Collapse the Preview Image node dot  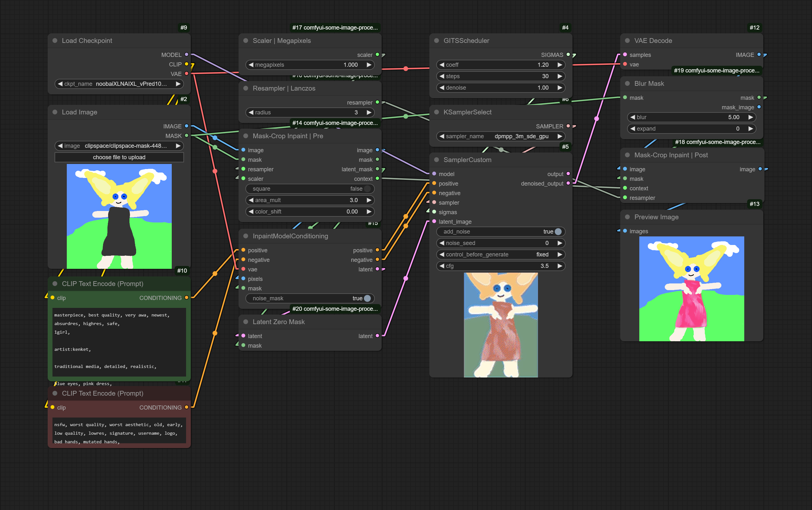tap(628, 217)
